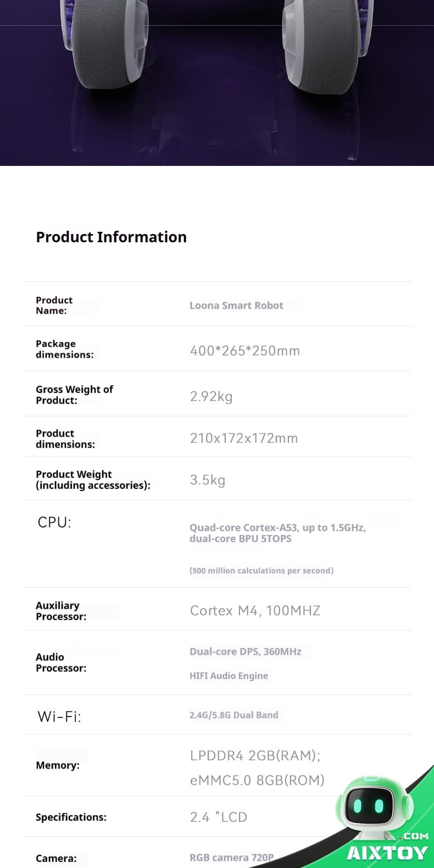Click the Dual-core DPS, 360MHz text

coord(246,652)
